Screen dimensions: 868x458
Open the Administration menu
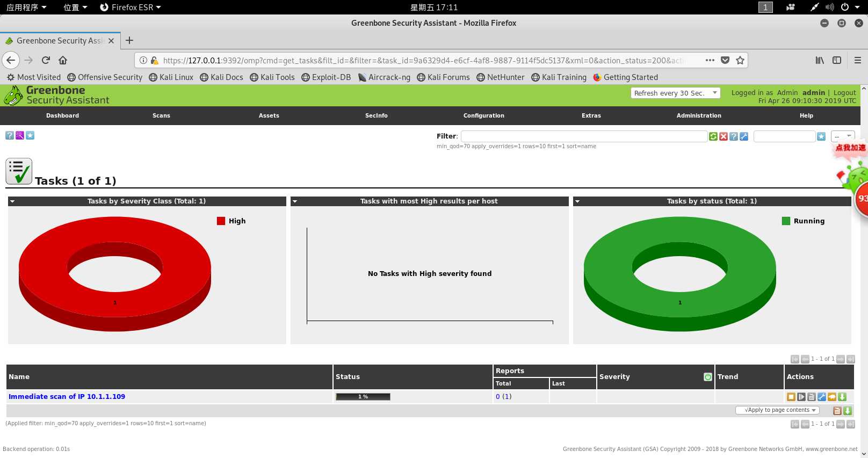tap(699, 115)
